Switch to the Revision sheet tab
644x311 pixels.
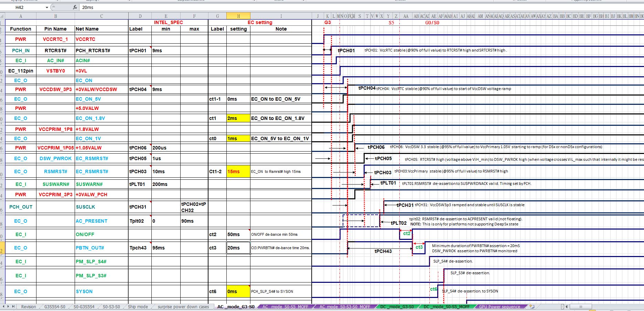click(28, 307)
